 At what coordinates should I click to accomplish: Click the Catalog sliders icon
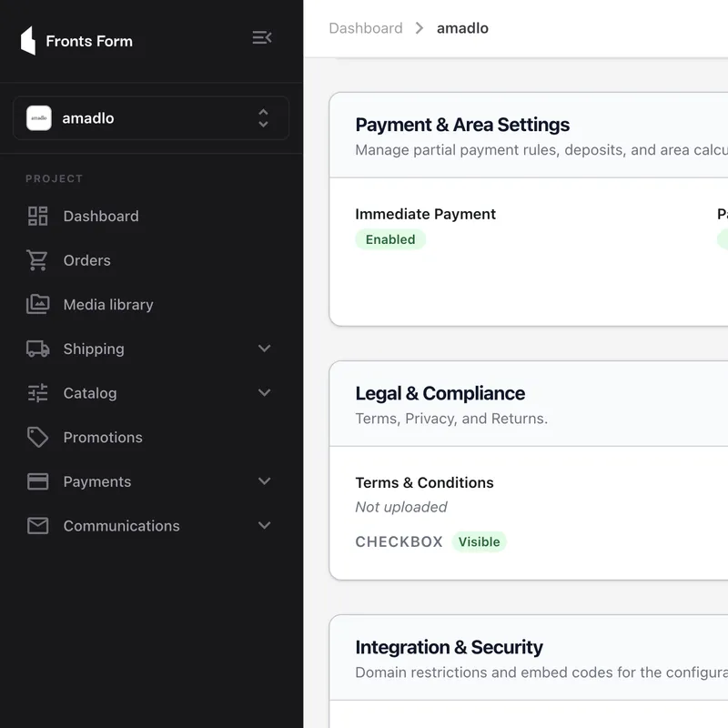point(37,393)
